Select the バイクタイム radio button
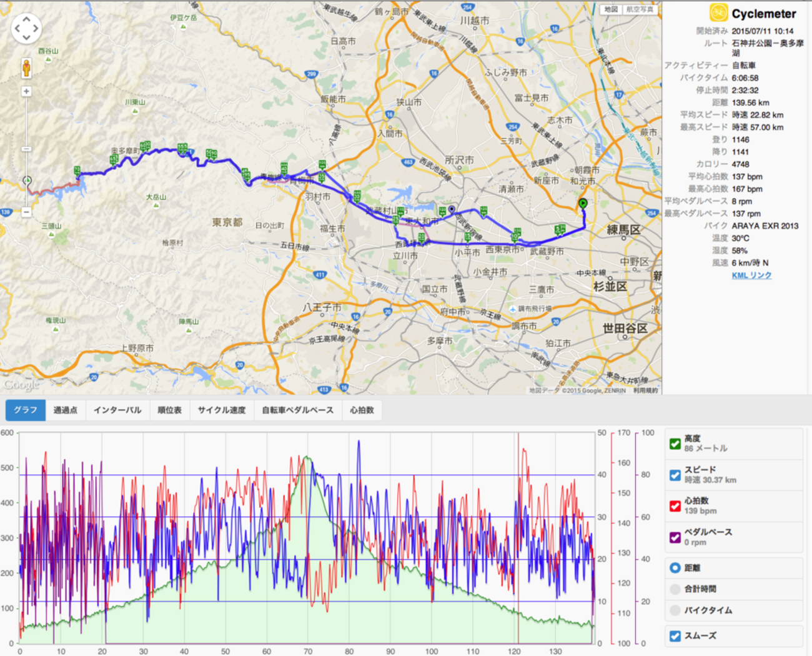The width and height of the screenshot is (812, 656). point(675,610)
